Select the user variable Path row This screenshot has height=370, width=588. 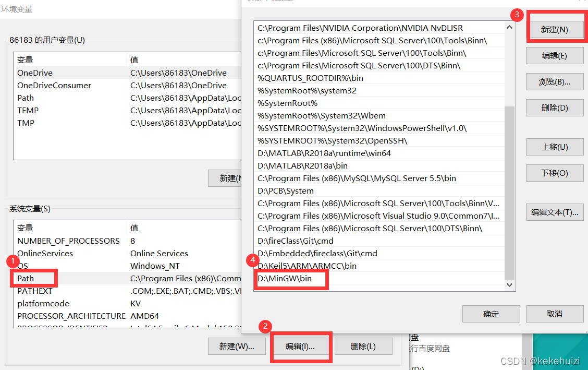coord(128,98)
